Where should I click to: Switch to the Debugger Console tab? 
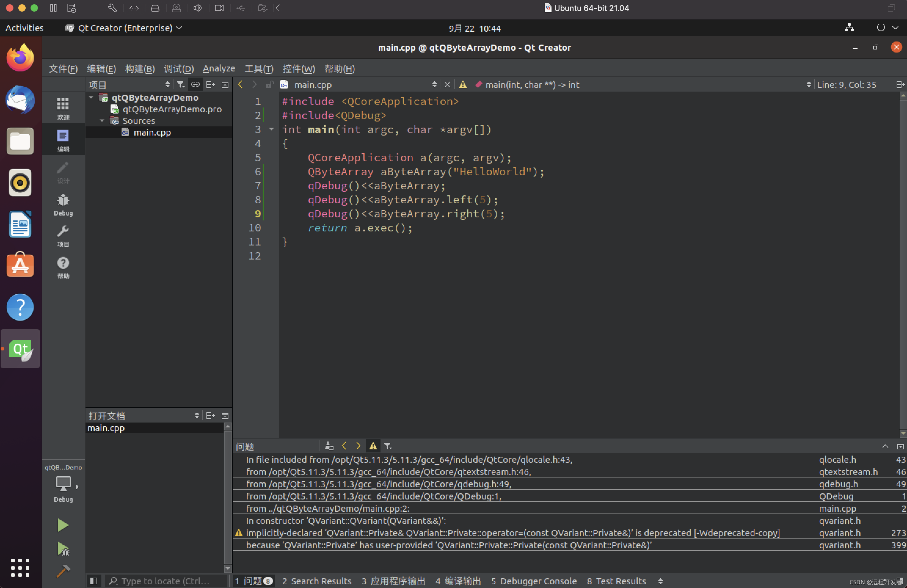coord(534,581)
